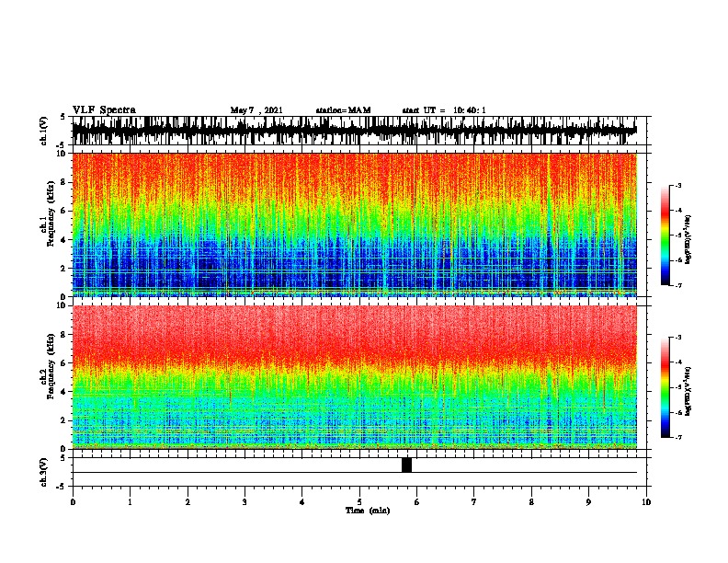The height and width of the screenshot is (563, 728).
Task: Click the "-7" label on ch.1 color bar
Action: point(677,285)
